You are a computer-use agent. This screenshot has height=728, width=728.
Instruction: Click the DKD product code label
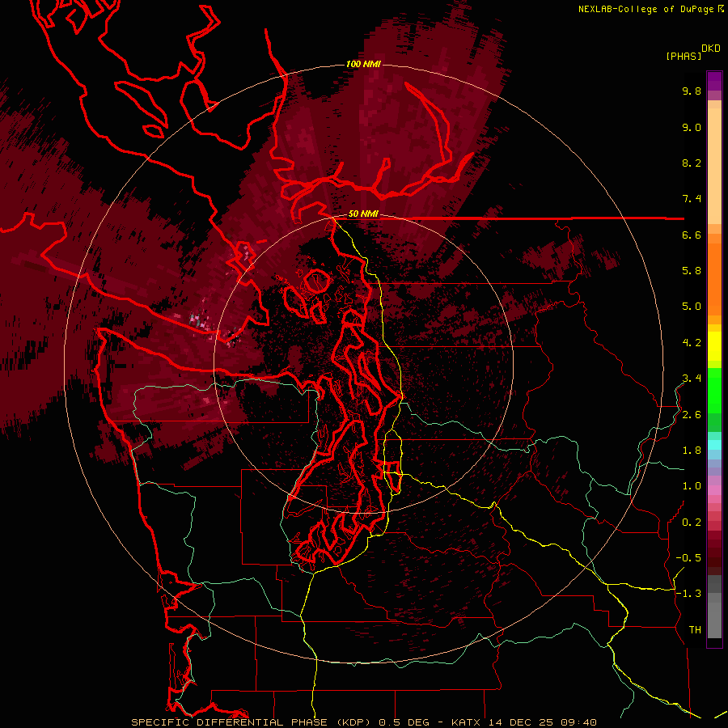711,49
